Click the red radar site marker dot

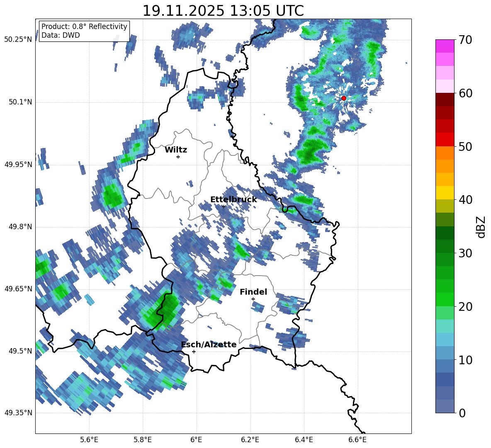(x=343, y=98)
